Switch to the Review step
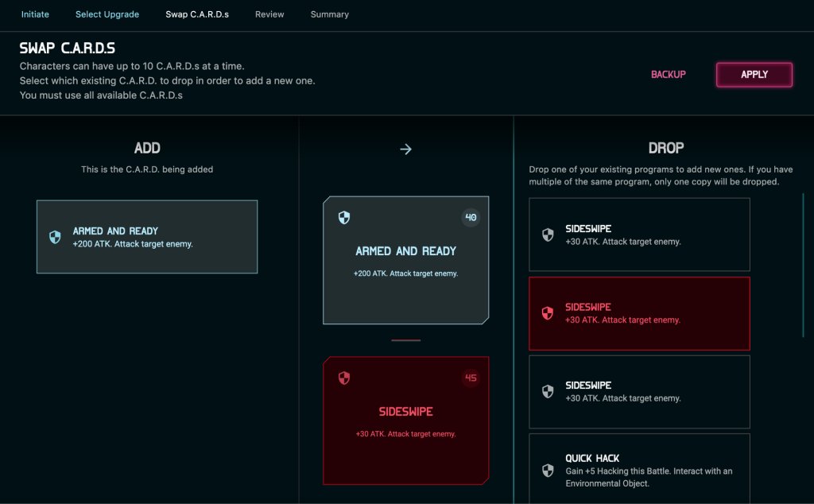Image resolution: width=814 pixels, height=504 pixels. coord(269,14)
